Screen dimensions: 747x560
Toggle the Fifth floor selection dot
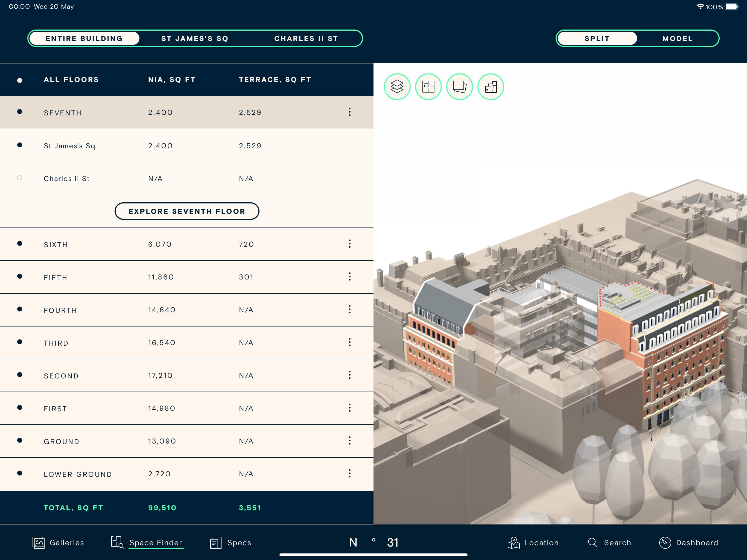tap(20, 276)
